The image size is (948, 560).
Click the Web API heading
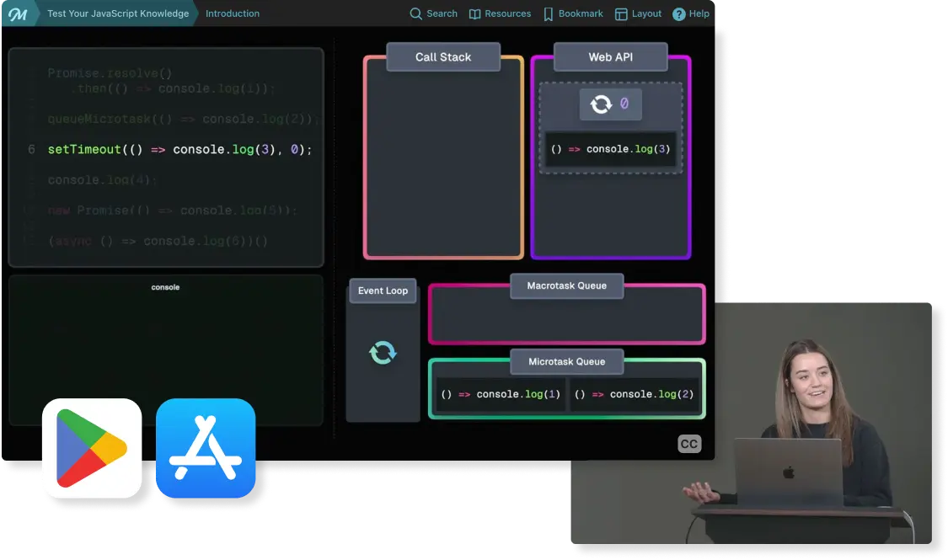point(611,56)
